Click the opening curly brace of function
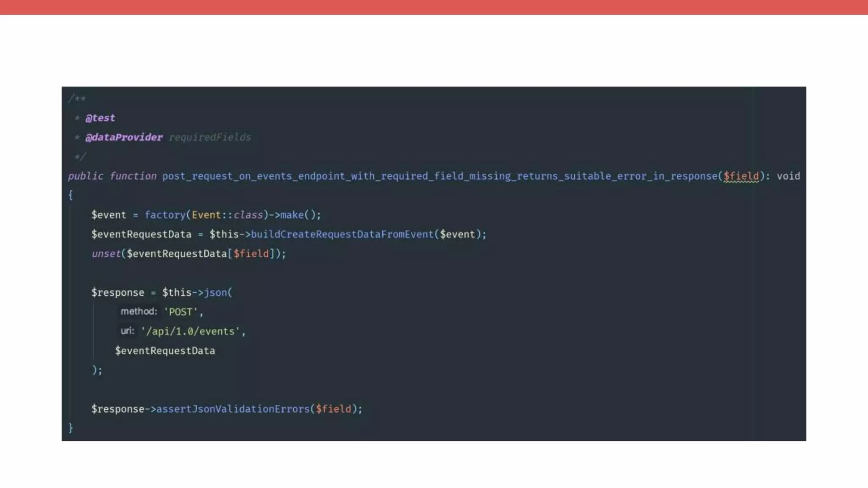Screen dimensions: 868x488 tap(70, 195)
